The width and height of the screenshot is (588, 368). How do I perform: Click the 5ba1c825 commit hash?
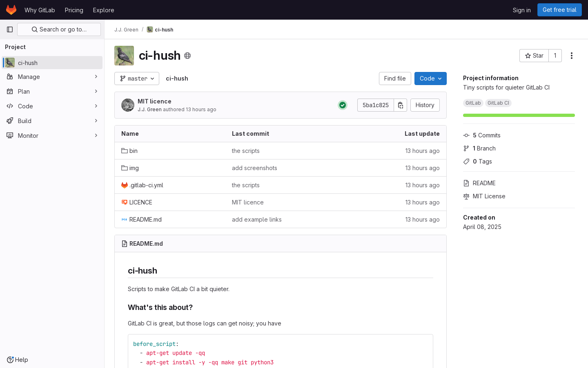pos(376,105)
